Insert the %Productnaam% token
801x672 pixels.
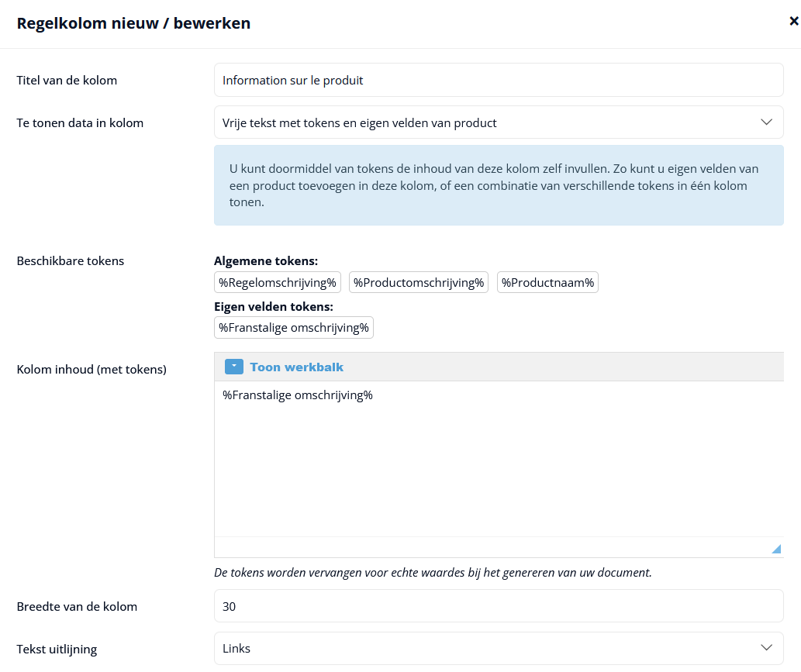[x=547, y=282]
